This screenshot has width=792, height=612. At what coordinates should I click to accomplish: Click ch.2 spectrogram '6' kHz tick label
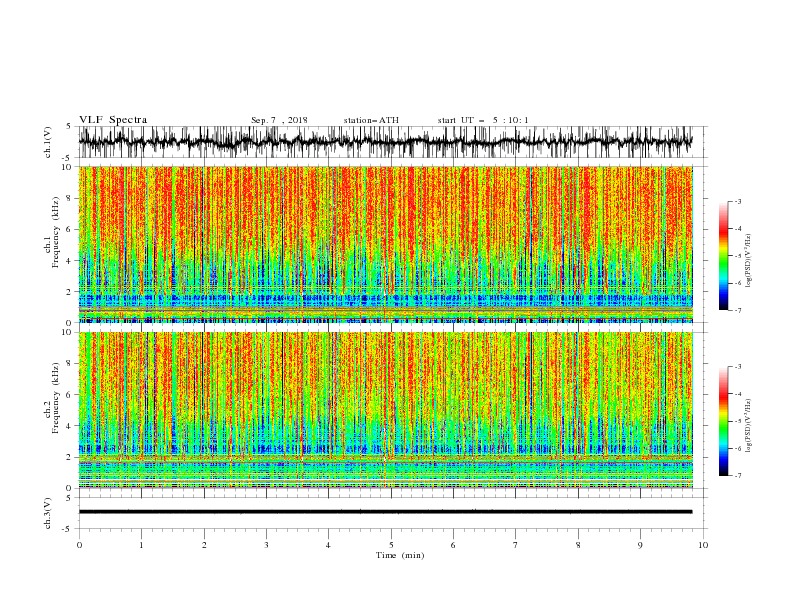[x=70, y=395]
